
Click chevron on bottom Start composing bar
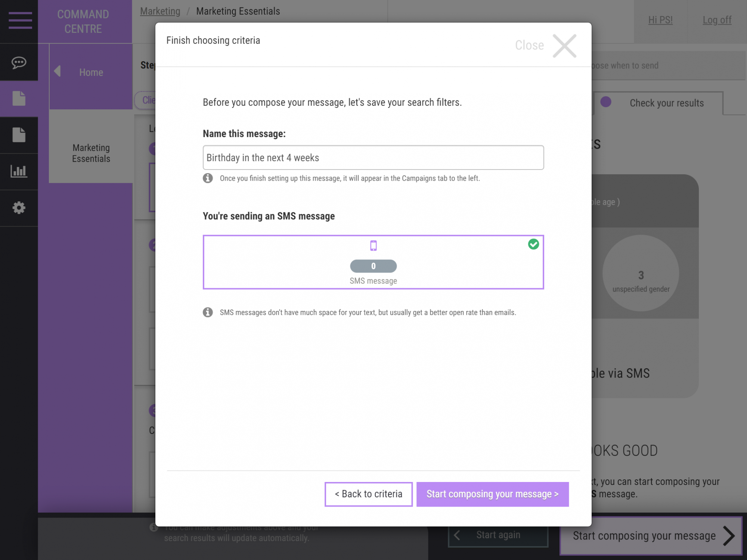pyautogui.click(x=728, y=536)
